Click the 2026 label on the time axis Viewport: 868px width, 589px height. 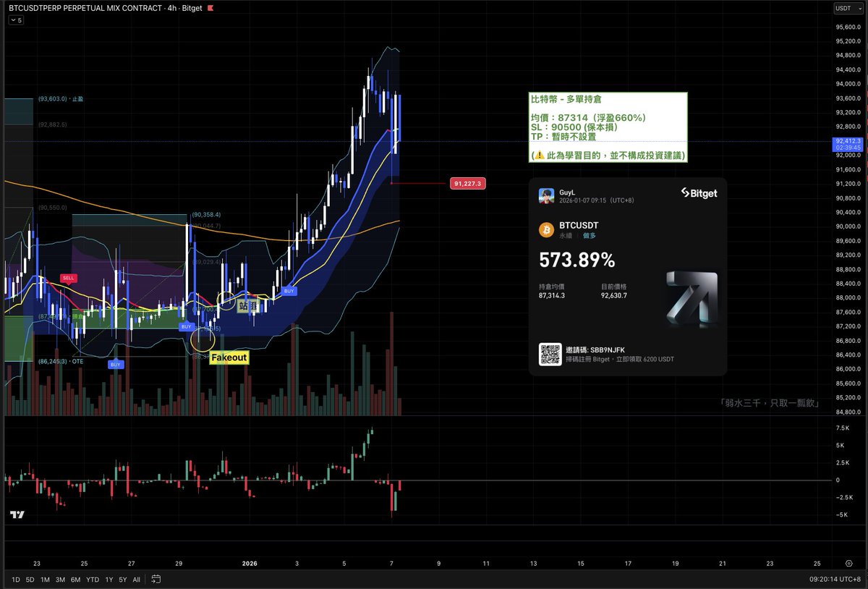tap(250, 563)
